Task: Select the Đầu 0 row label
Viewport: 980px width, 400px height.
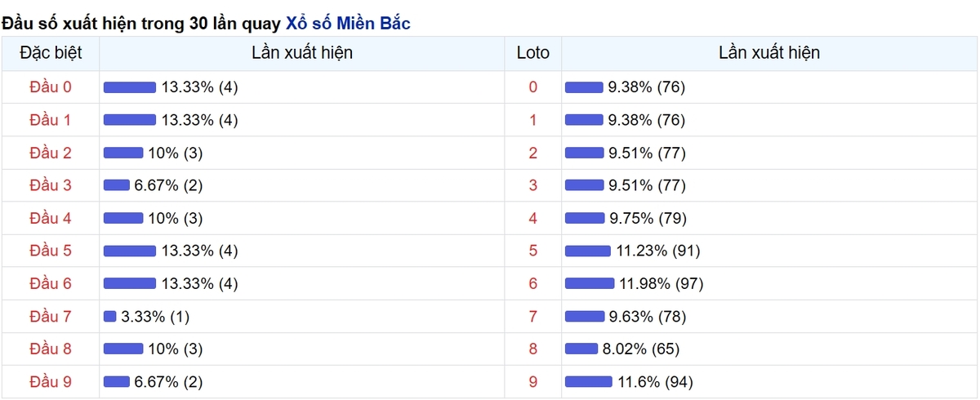Action: point(51,87)
